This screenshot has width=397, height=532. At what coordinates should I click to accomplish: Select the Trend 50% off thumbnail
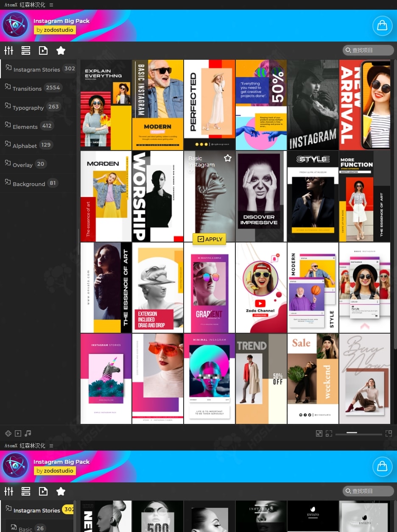tap(261, 379)
